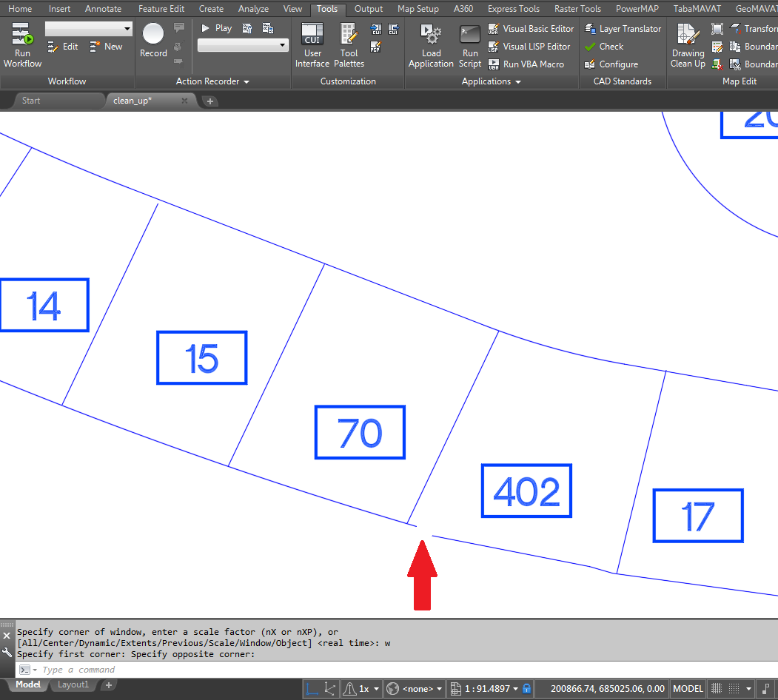Image resolution: width=778 pixels, height=700 pixels.
Task: Click the dashed-square icon in Map Edit
Action: 717,29
